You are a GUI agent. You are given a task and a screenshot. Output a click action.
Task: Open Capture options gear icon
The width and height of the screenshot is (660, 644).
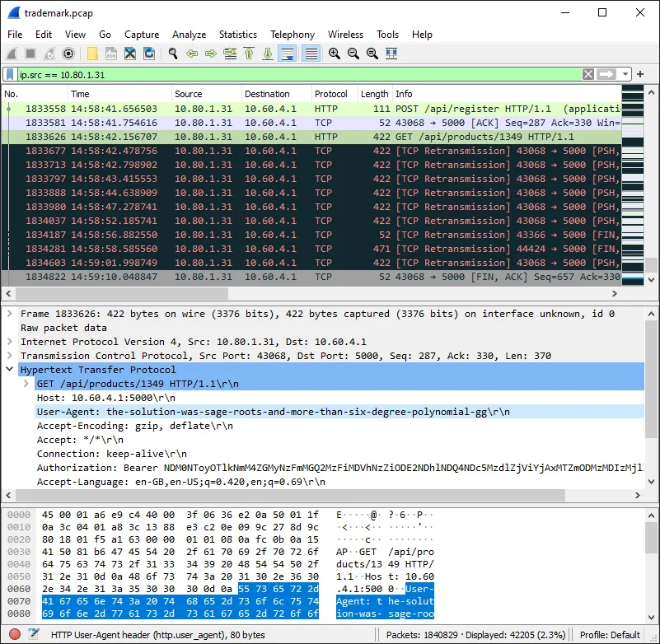68,54
